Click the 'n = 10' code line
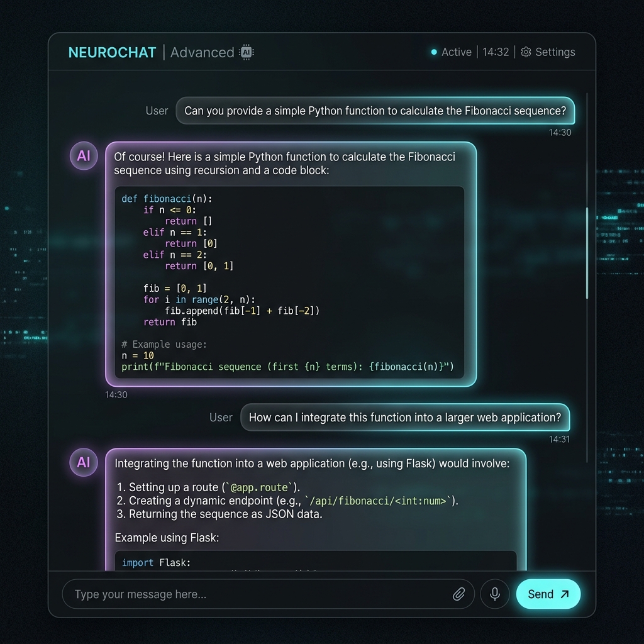Screen dimensions: 644x644 pos(138,356)
